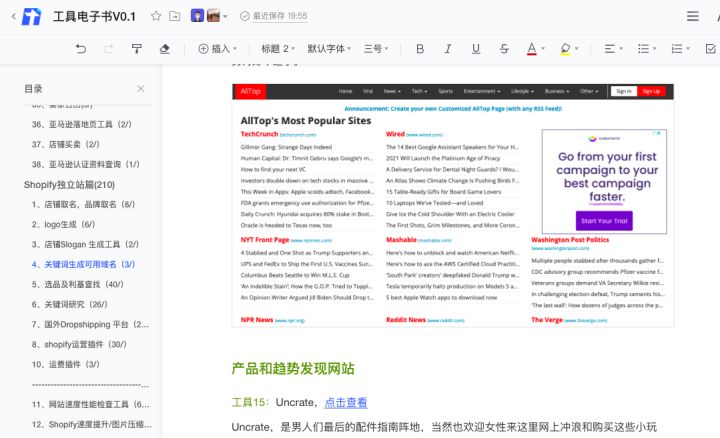Click the move-to-folder icon beside the title
The width and height of the screenshot is (720, 438).
175,16
